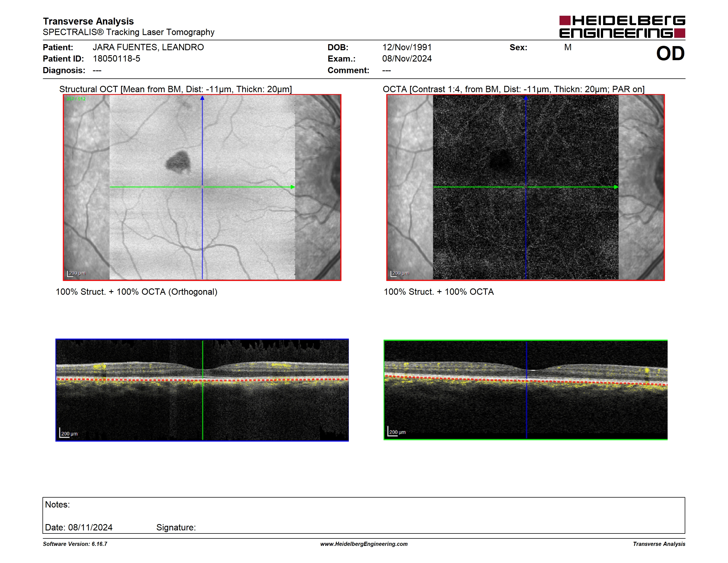Click exam date '08/Nov/2024'

407,59
